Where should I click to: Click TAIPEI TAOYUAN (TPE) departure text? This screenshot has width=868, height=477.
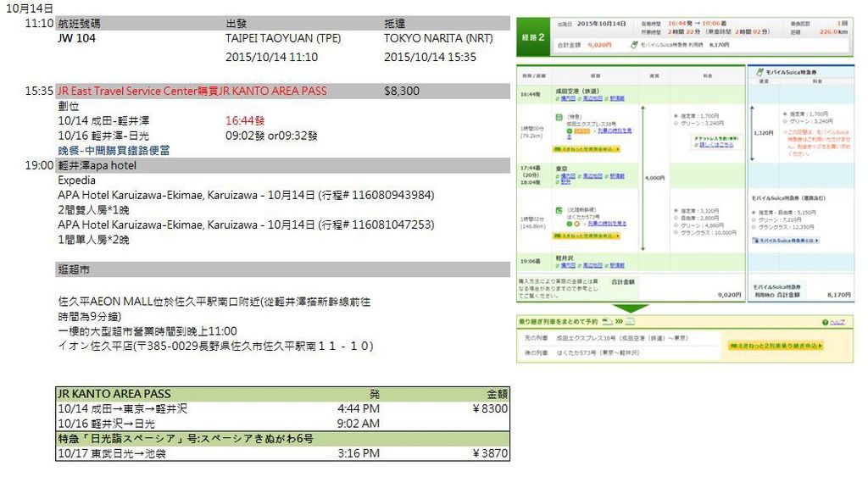coord(283,38)
